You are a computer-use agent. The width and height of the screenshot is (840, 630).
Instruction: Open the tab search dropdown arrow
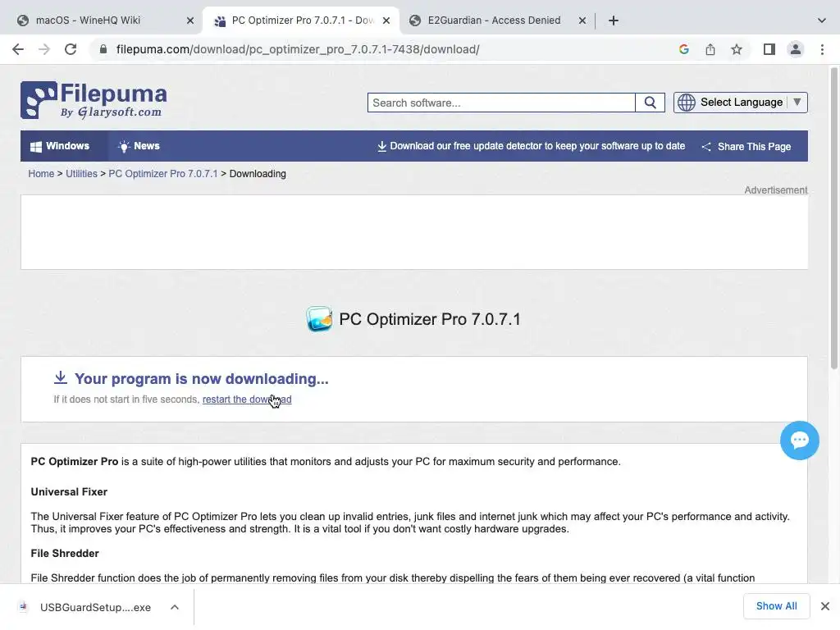(821, 21)
